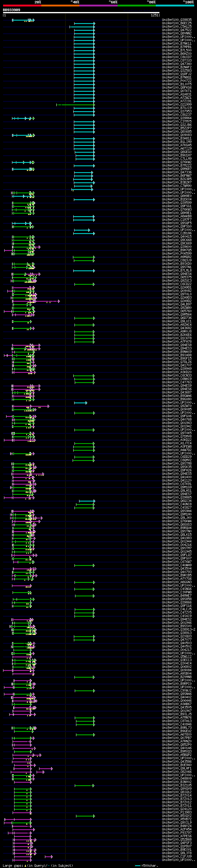The image size is (197, 868).
Task: Open the UniRef100_Q39835 hit label
Action: click(x=177, y=20)
